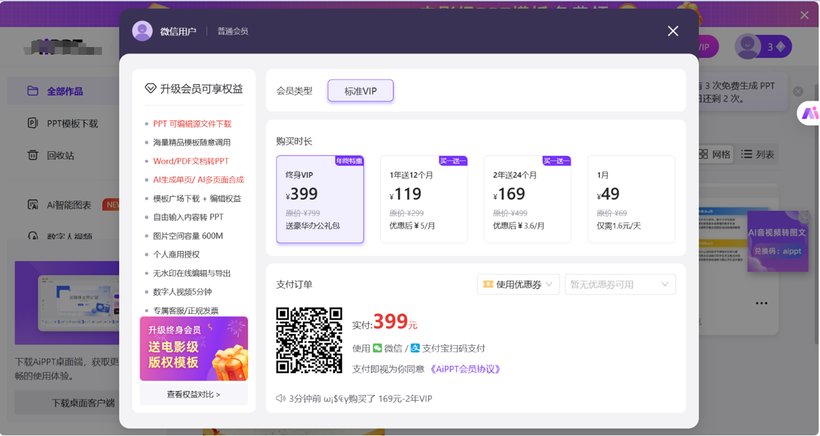Open the AiPPT会员协议 link
This screenshot has width=820, height=436.
coord(465,369)
